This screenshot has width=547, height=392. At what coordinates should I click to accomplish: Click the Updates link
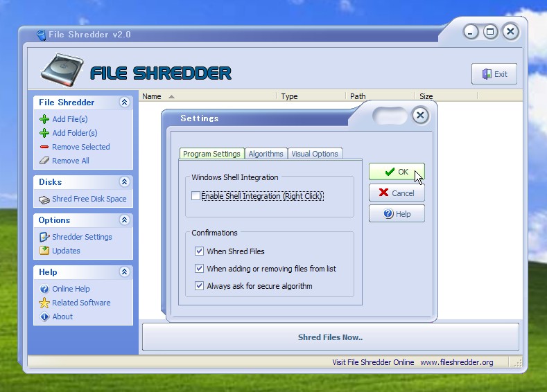point(66,251)
